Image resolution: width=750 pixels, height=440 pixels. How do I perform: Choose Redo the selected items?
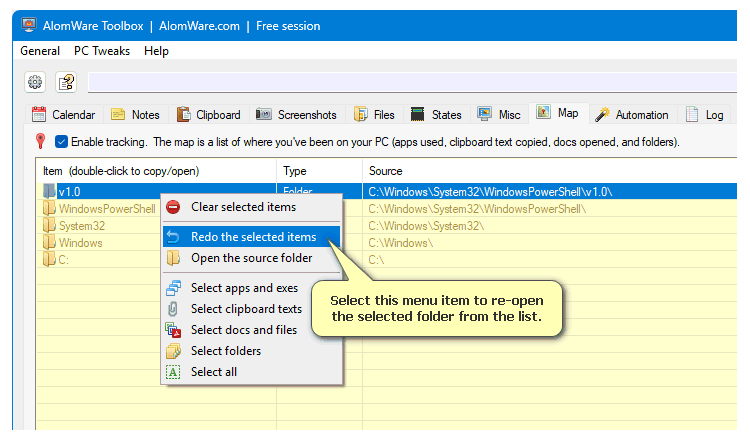point(253,237)
